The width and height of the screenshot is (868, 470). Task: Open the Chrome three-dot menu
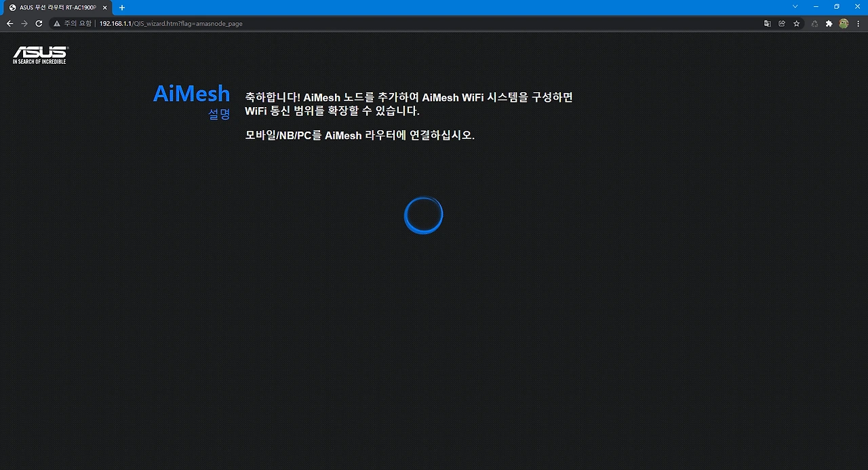click(x=859, y=23)
